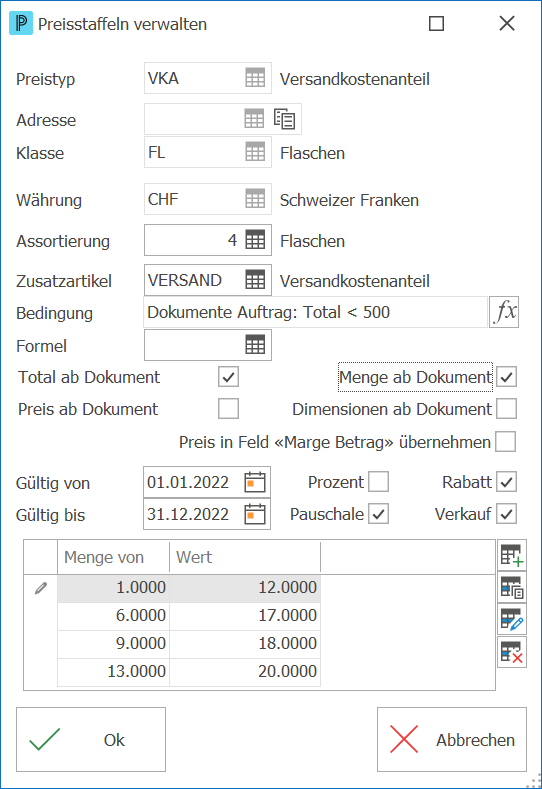
Task: Select the Wert cell 12.0000
Action: (245, 588)
